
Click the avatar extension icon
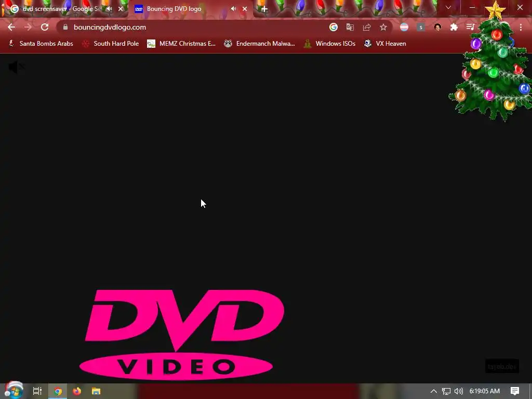(437, 27)
